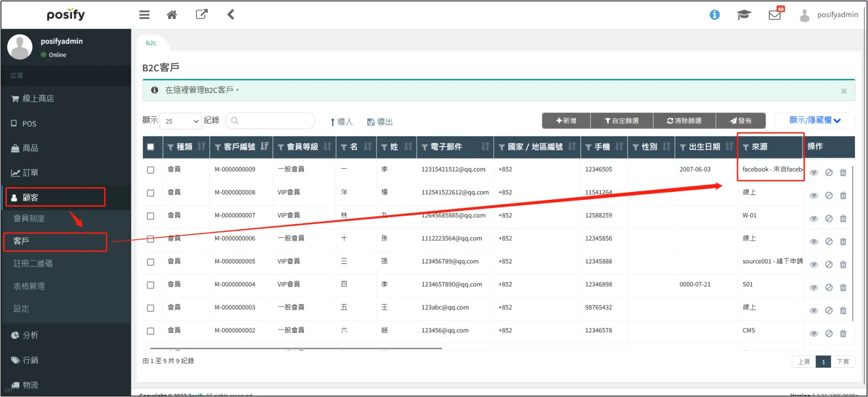
Task: Open the external link icon in top bar
Action: coord(202,15)
